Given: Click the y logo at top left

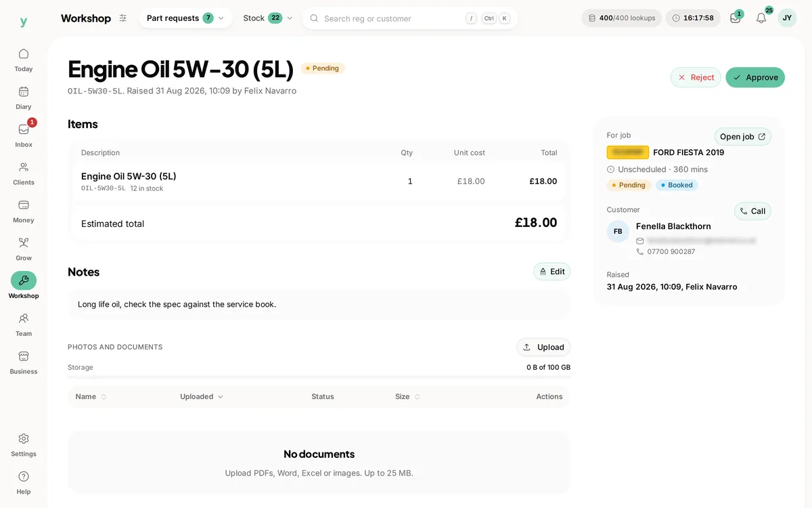Looking at the screenshot, I should (x=24, y=22).
